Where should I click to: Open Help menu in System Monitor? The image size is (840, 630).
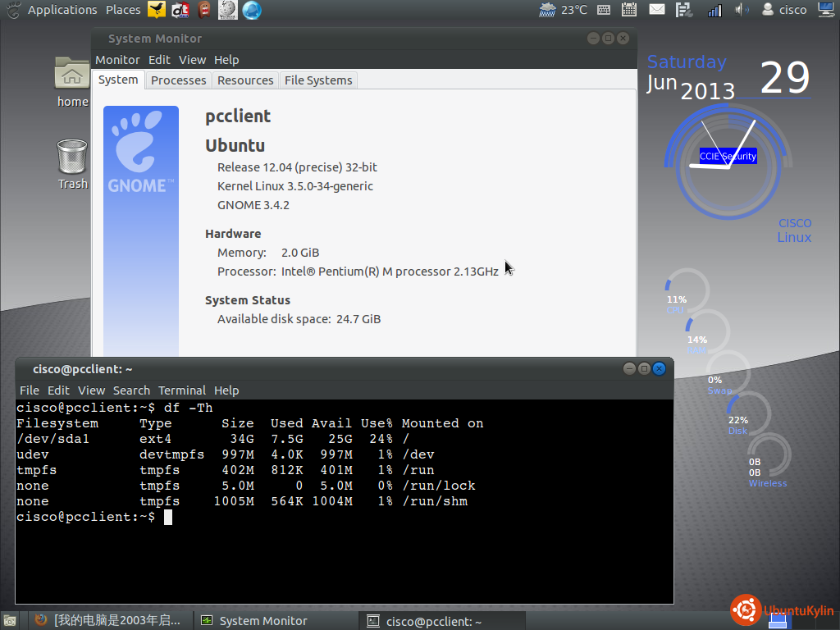pyautogui.click(x=226, y=60)
